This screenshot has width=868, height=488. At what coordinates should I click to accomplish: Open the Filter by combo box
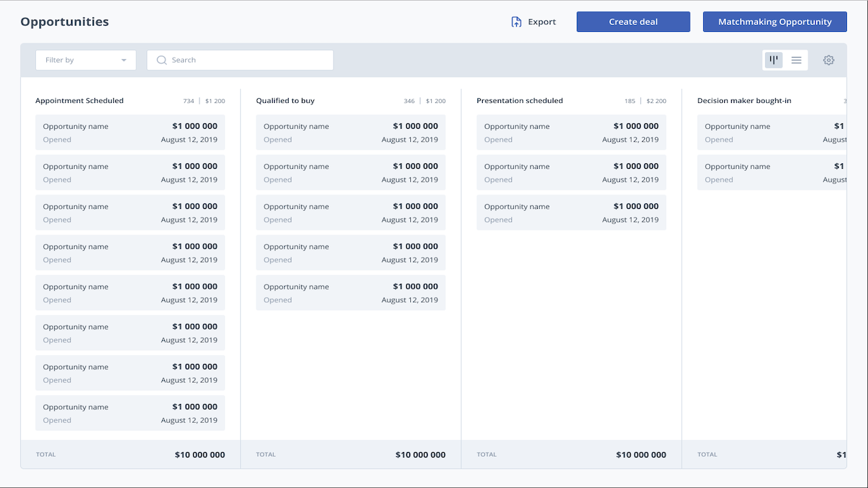pos(85,60)
